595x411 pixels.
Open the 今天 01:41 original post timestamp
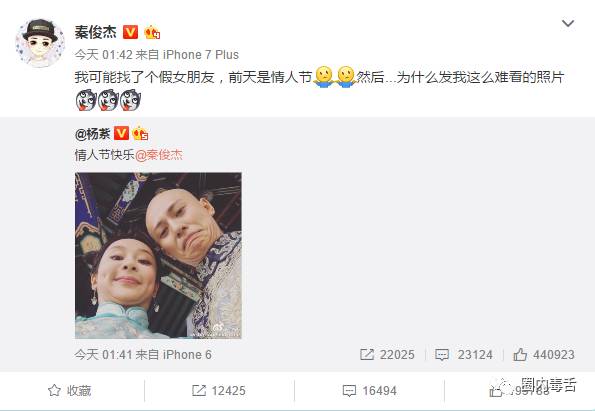[x=102, y=355]
